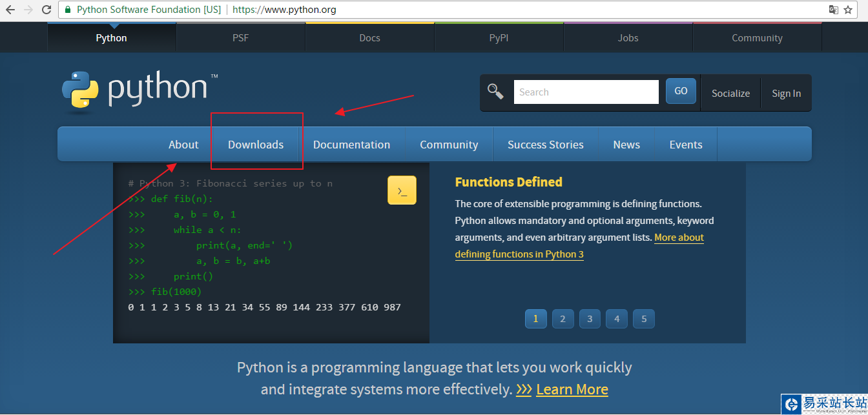Open the PSF top tab
Screen dimensions: 868x415
[241, 37]
